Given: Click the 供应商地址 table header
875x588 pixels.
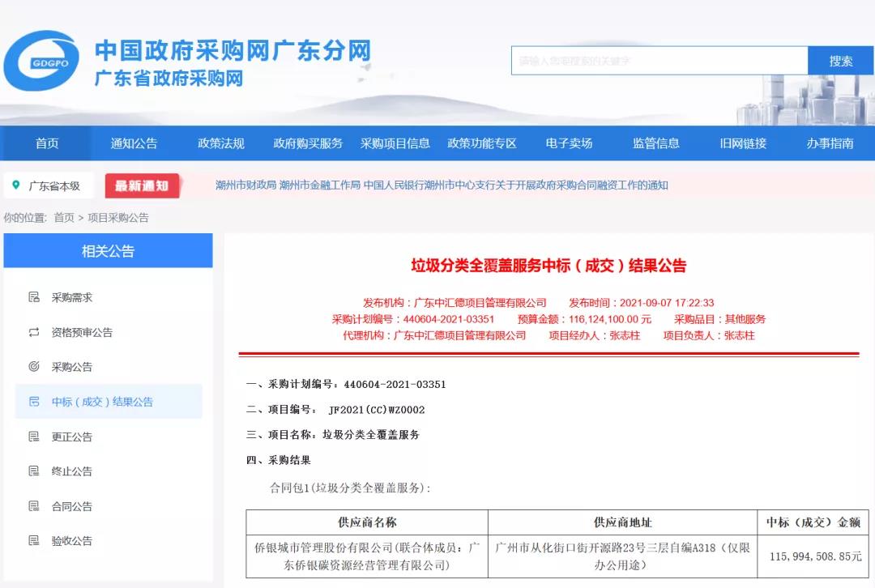Looking at the screenshot, I should 623,522.
